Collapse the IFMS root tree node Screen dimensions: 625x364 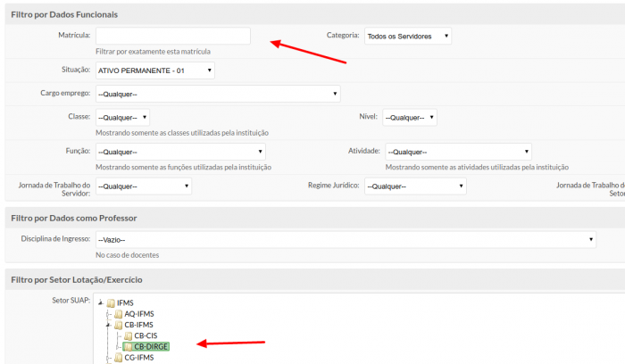coord(100,302)
